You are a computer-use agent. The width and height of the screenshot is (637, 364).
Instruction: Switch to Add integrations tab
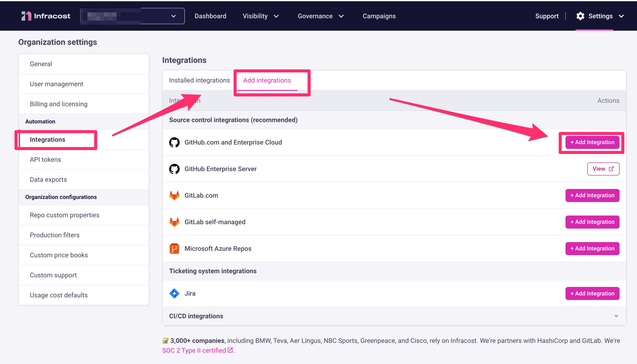point(267,80)
